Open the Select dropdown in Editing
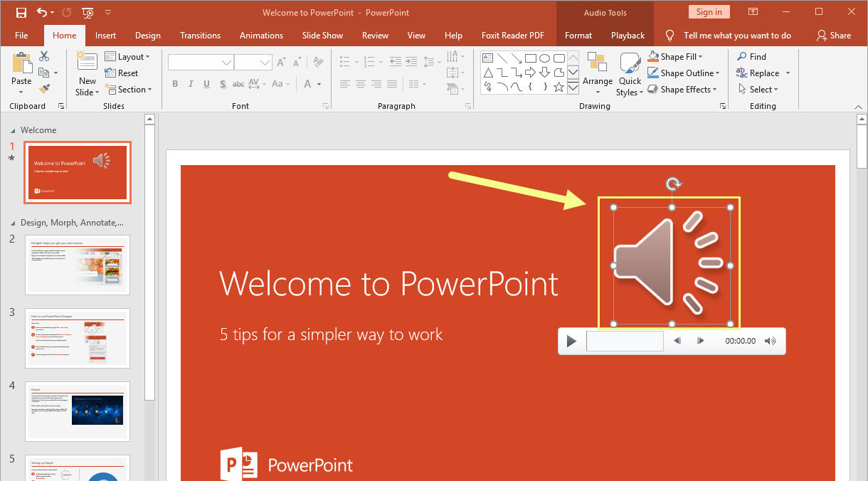The height and width of the screenshot is (481, 868). pyautogui.click(x=758, y=89)
